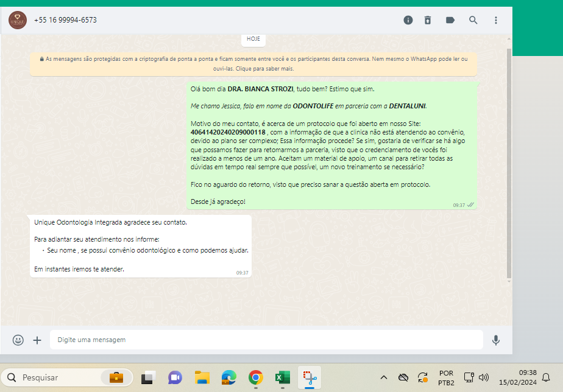Click the network tray icon
The width and height of the screenshot is (563, 392).
point(469,377)
